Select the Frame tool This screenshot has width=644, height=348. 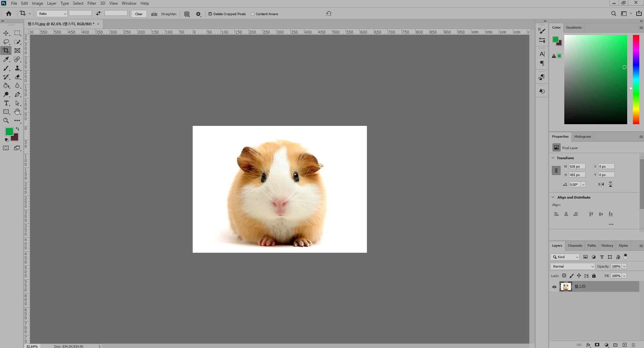point(17,50)
